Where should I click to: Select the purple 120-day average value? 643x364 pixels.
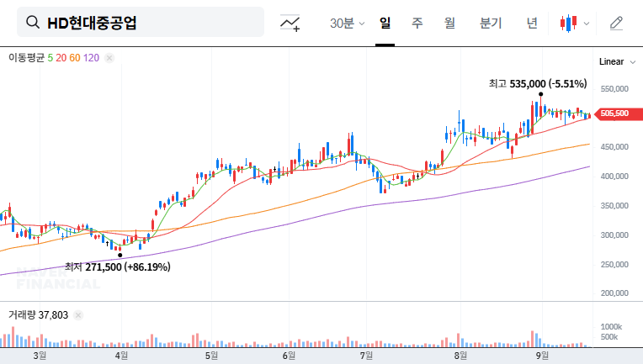click(91, 58)
